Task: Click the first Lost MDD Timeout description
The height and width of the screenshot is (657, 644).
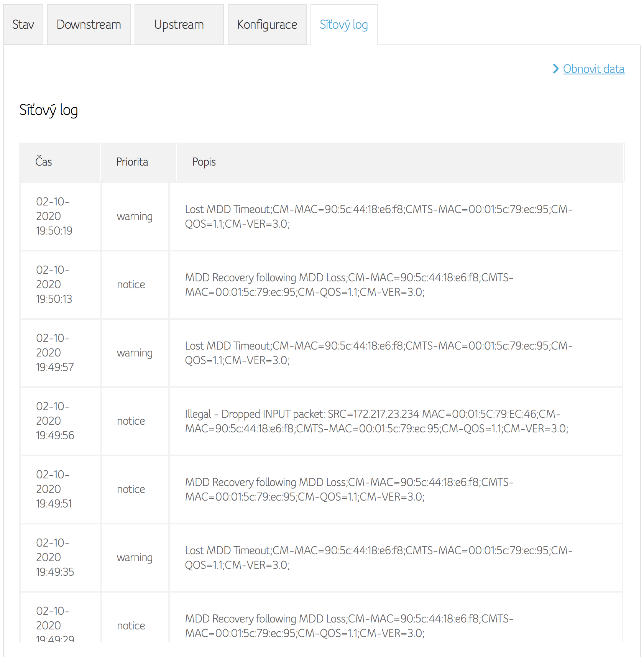Action: click(379, 217)
